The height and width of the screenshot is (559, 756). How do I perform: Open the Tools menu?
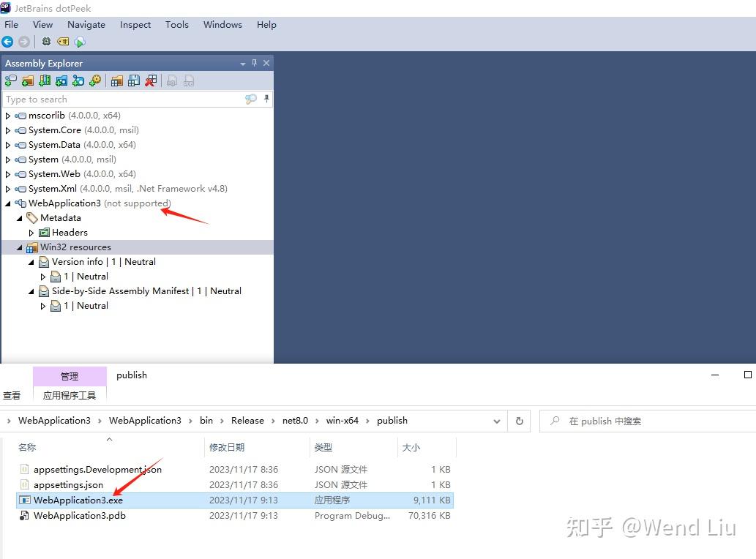[176, 24]
